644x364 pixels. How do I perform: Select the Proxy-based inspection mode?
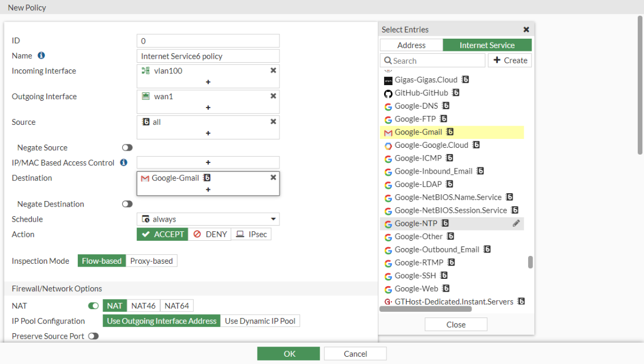[x=151, y=261]
